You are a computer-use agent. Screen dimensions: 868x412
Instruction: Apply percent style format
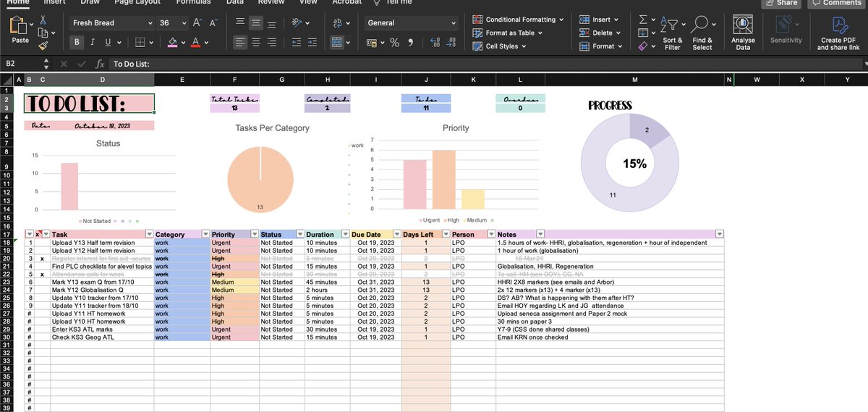click(x=395, y=43)
